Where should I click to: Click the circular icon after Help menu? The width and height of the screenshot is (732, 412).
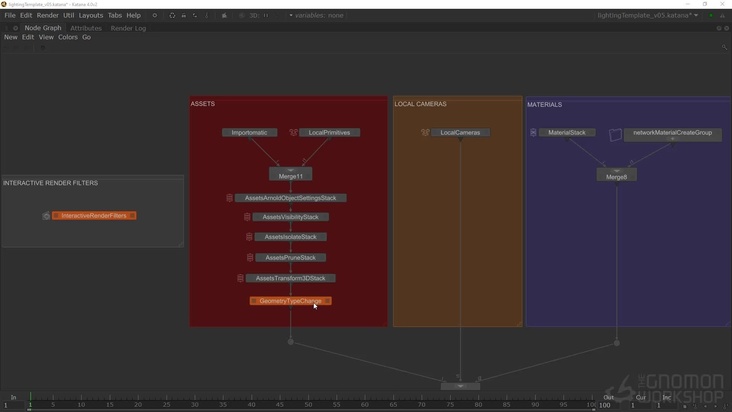point(155,15)
